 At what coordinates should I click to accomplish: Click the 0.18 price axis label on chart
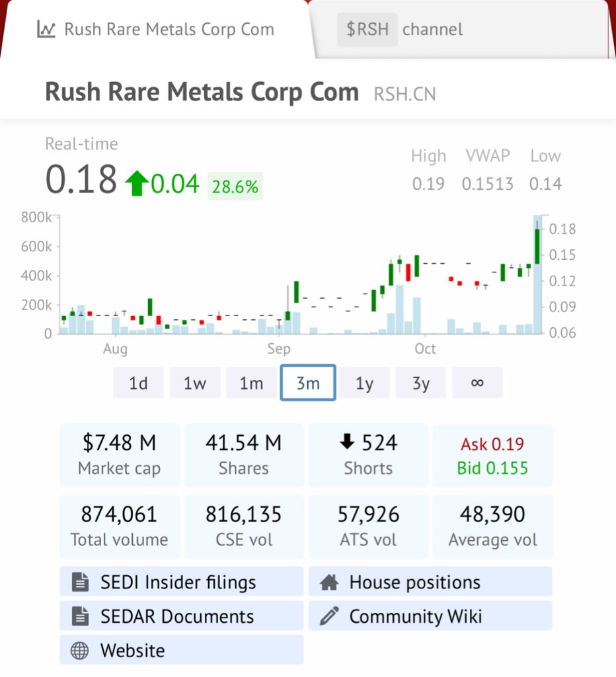point(562,229)
